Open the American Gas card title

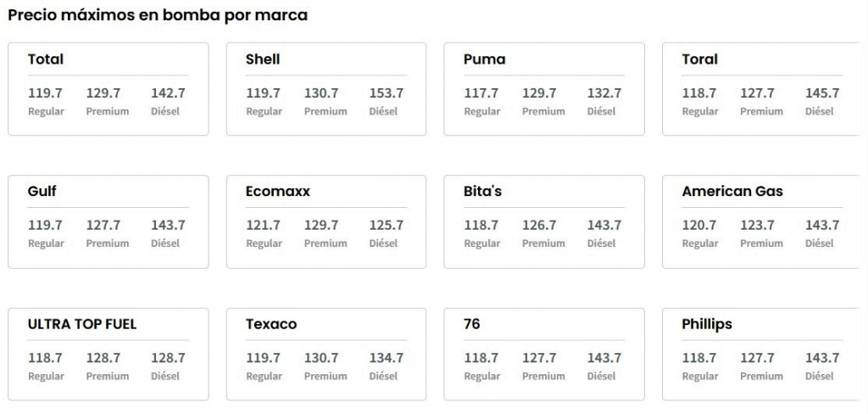pos(732,192)
